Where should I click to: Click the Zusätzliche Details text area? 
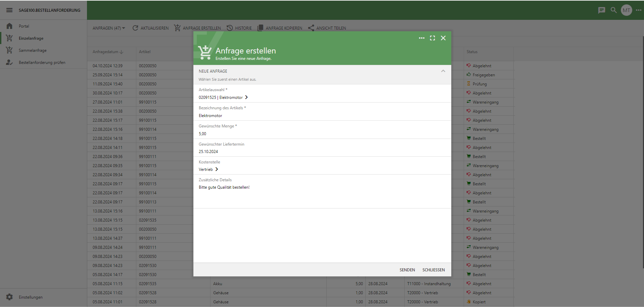coord(322,191)
